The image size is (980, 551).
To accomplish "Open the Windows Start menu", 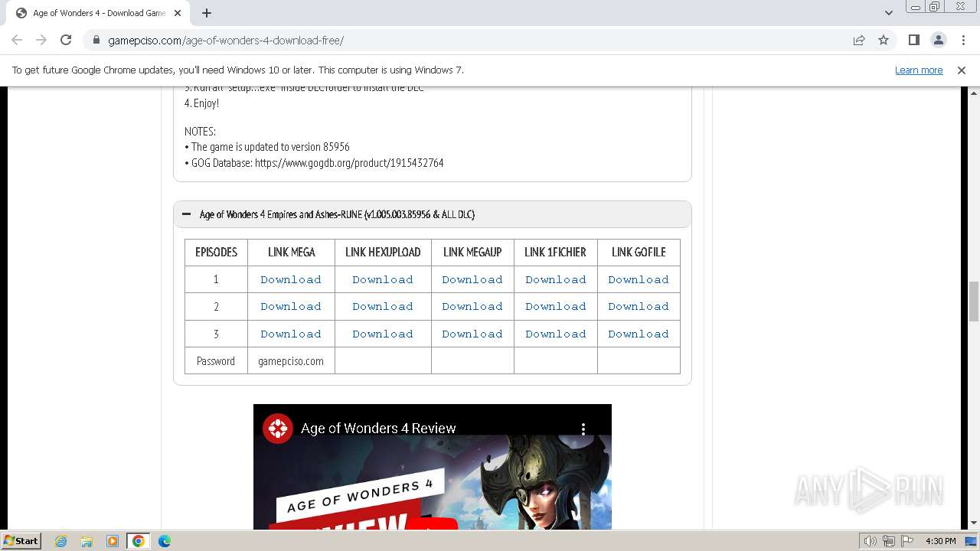I will [x=21, y=540].
